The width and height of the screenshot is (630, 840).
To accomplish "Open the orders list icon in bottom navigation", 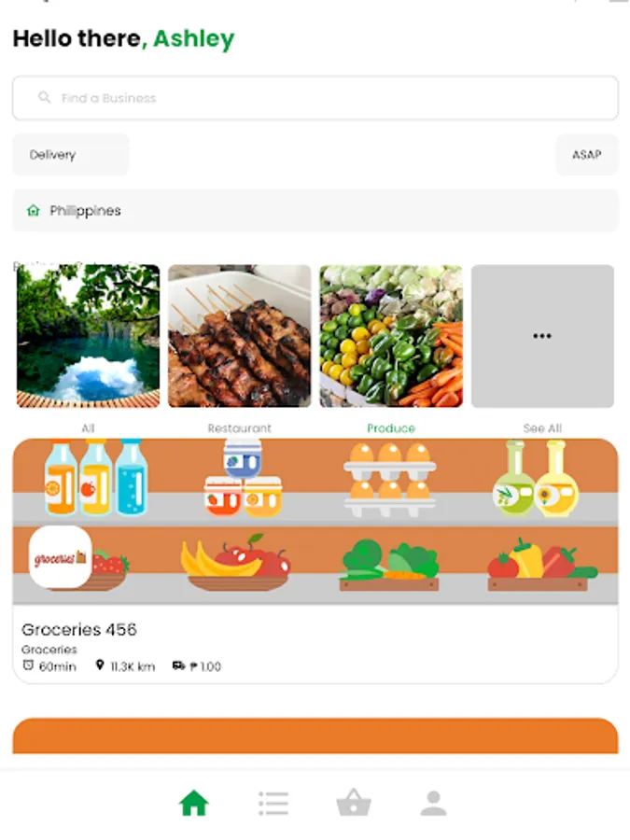I will 273,803.
